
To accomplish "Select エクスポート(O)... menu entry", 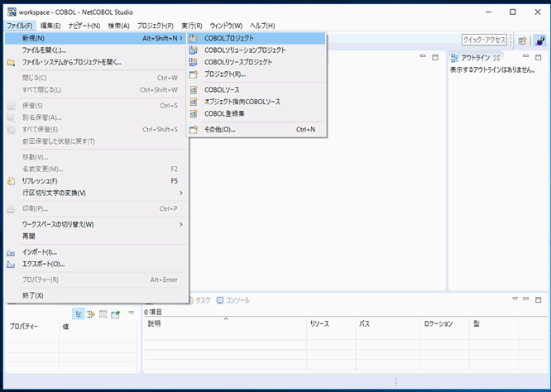I will pyautogui.click(x=96, y=264).
